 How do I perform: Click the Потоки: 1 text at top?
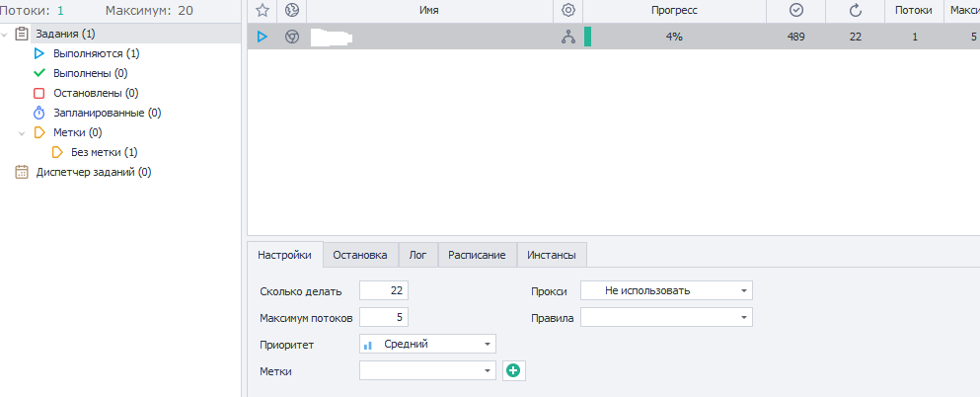click(x=32, y=11)
